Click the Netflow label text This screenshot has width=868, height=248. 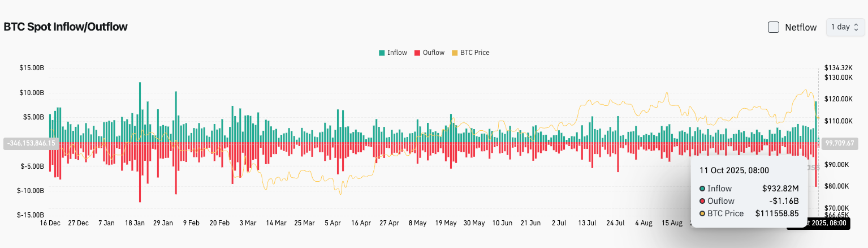tap(801, 27)
